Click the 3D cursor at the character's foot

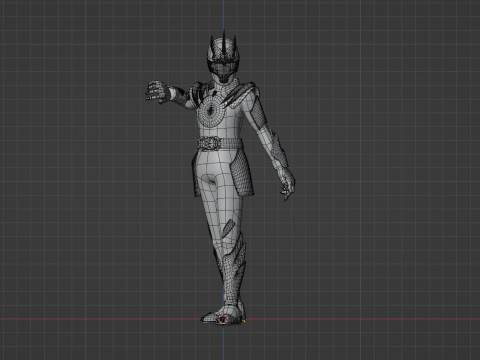[x=223, y=319]
